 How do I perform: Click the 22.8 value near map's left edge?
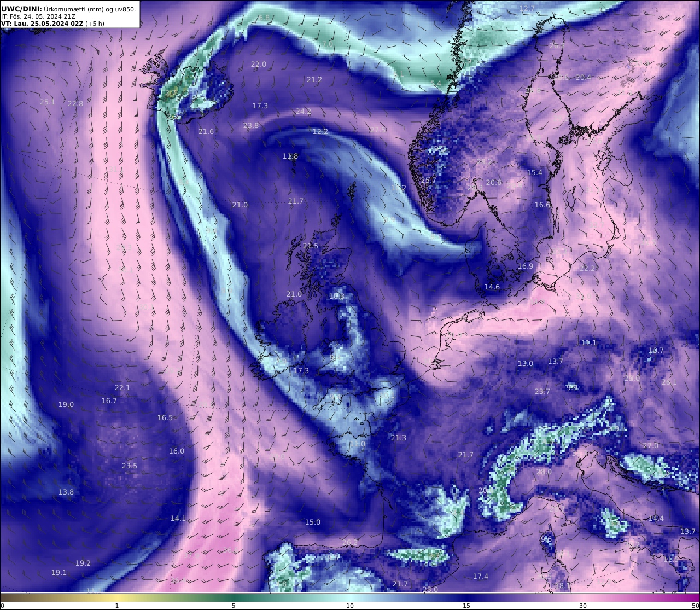[x=75, y=103]
